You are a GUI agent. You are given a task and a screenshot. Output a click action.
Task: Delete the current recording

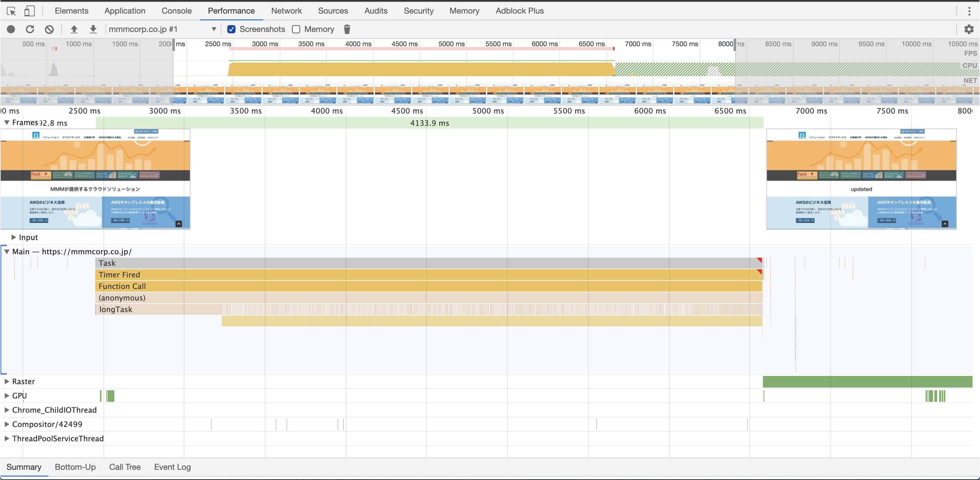[347, 29]
